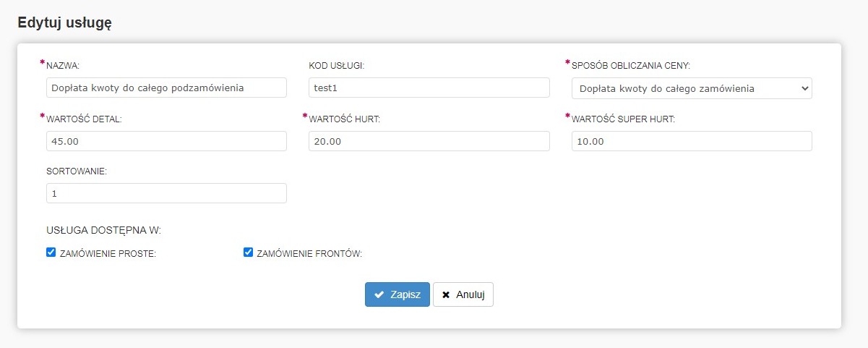
Task: Click the 'NAZWA:' field label
Action: (x=63, y=66)
